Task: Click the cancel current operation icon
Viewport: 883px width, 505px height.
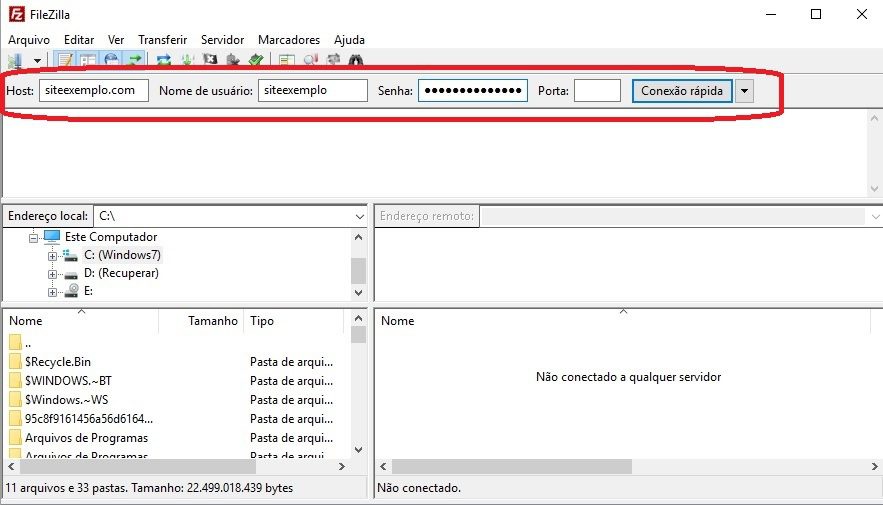Action: coord(210,60)
